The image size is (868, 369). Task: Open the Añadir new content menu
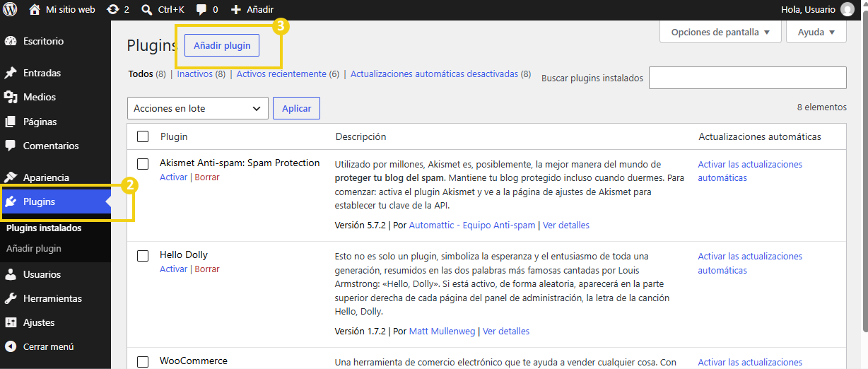(x=252, y=9)
